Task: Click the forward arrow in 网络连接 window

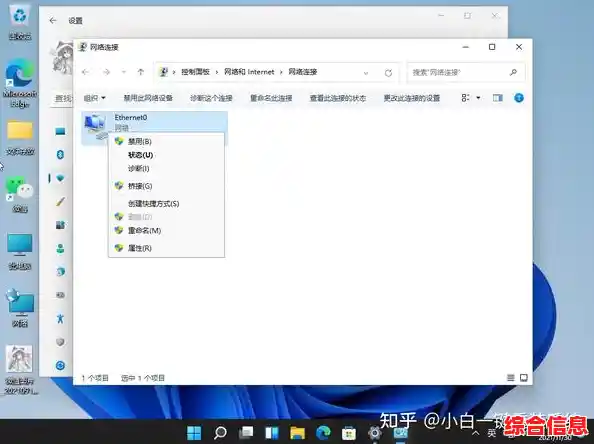Action: click(106, 72)
